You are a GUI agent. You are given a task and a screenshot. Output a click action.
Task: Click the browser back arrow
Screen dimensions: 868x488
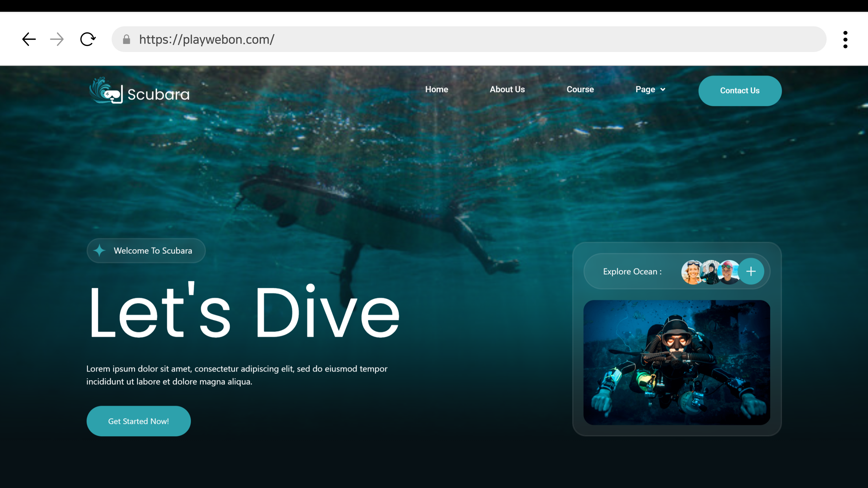pyautogui.click(x=29, y=39)
